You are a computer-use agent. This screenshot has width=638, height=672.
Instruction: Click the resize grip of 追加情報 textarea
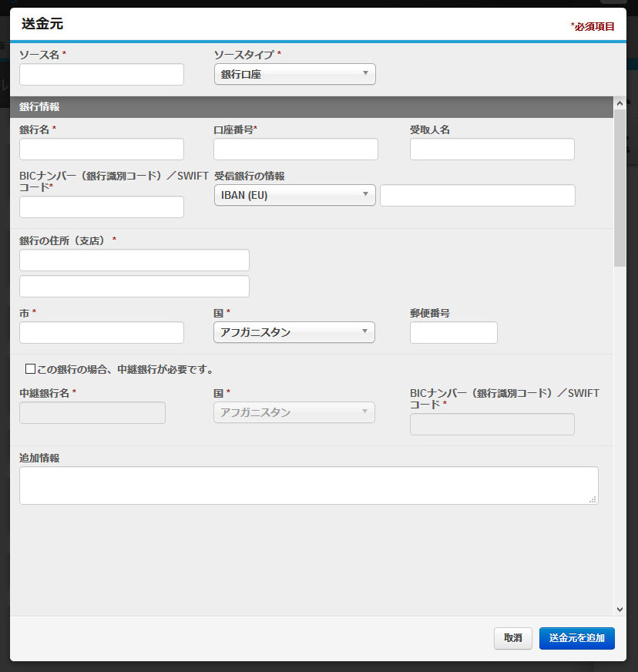click(x=593, y=499)
